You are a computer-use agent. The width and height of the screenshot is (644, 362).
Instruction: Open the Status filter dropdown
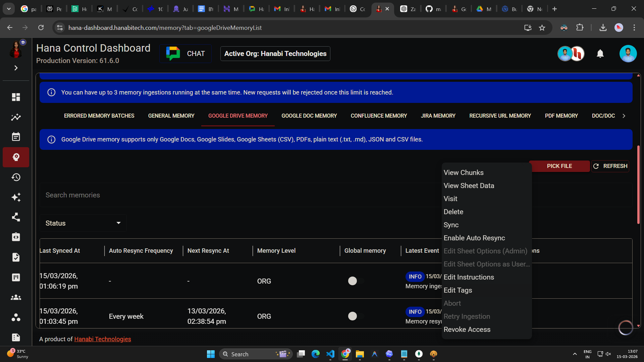coord(83,223)
